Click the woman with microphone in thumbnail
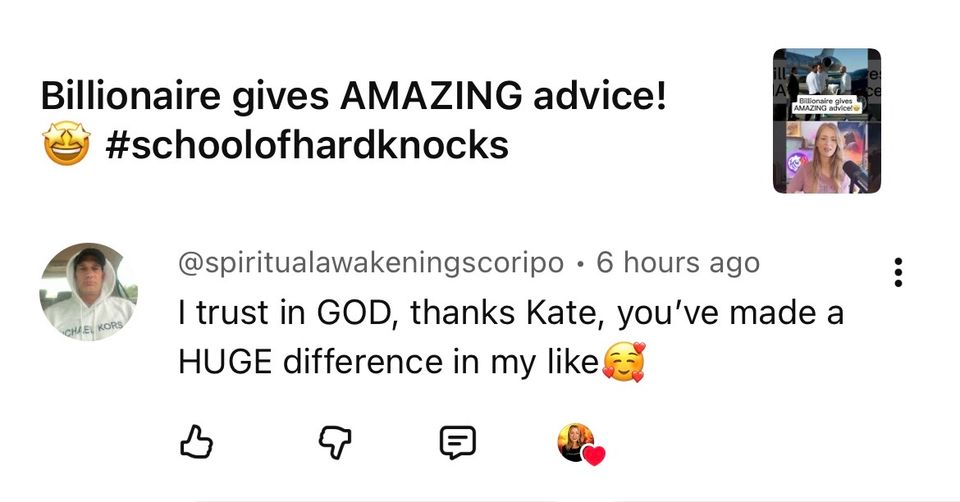 [x=826, y=158]
